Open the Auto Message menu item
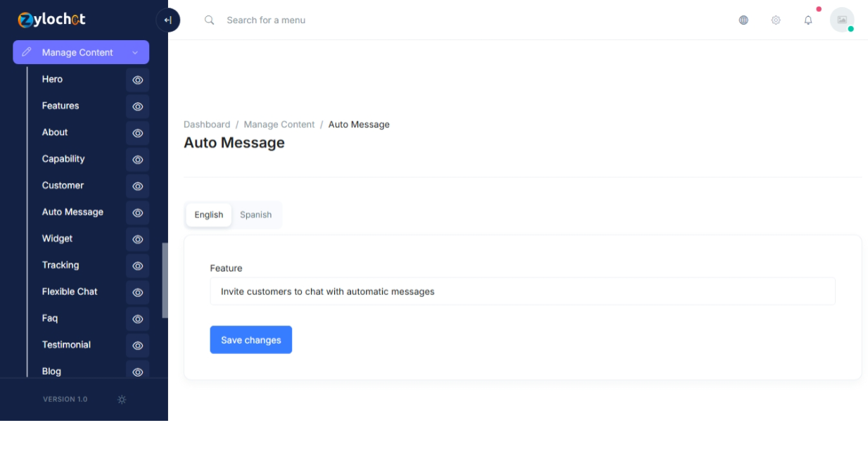 click(72, 212)
